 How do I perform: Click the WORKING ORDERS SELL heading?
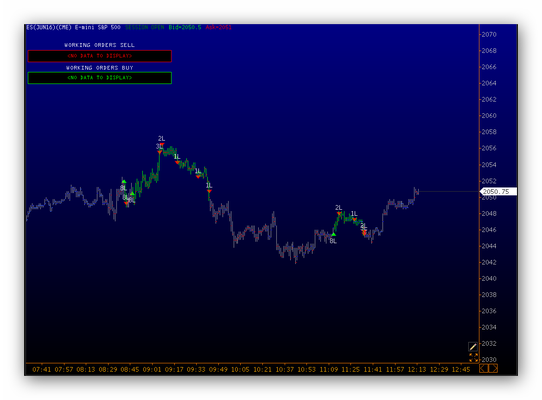[100, 45]
